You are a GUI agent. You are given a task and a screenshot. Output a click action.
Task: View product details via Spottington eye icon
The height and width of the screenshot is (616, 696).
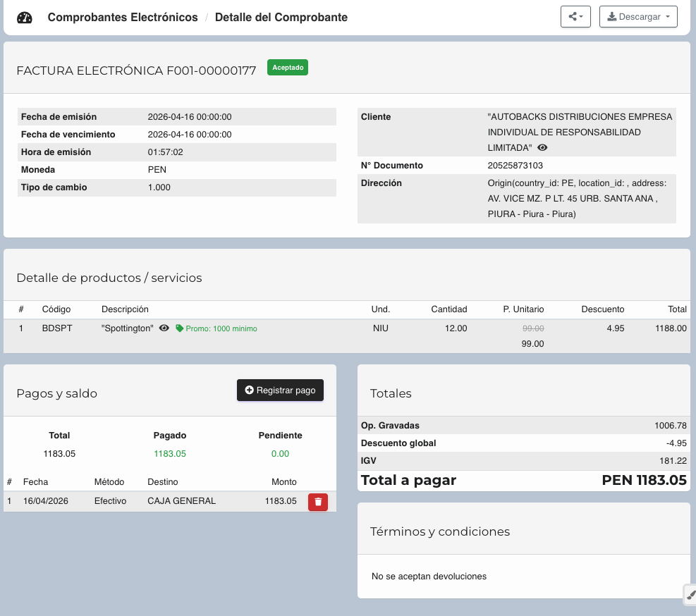coord(164,328)
